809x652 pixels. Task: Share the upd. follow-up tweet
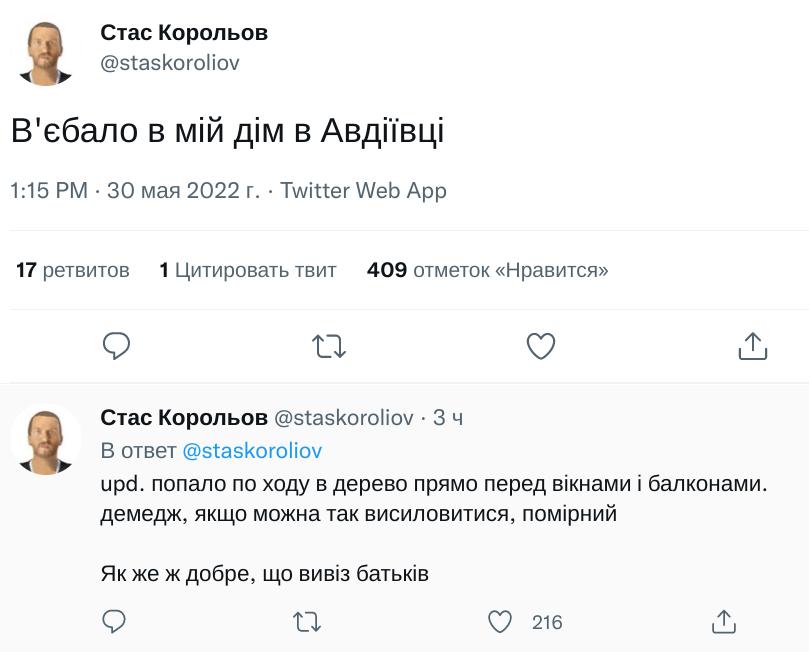point(723,622)
